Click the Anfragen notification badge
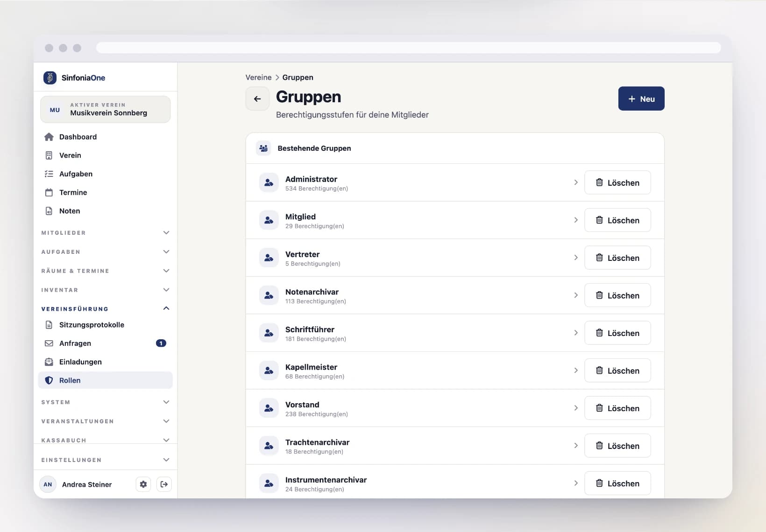 161,343
